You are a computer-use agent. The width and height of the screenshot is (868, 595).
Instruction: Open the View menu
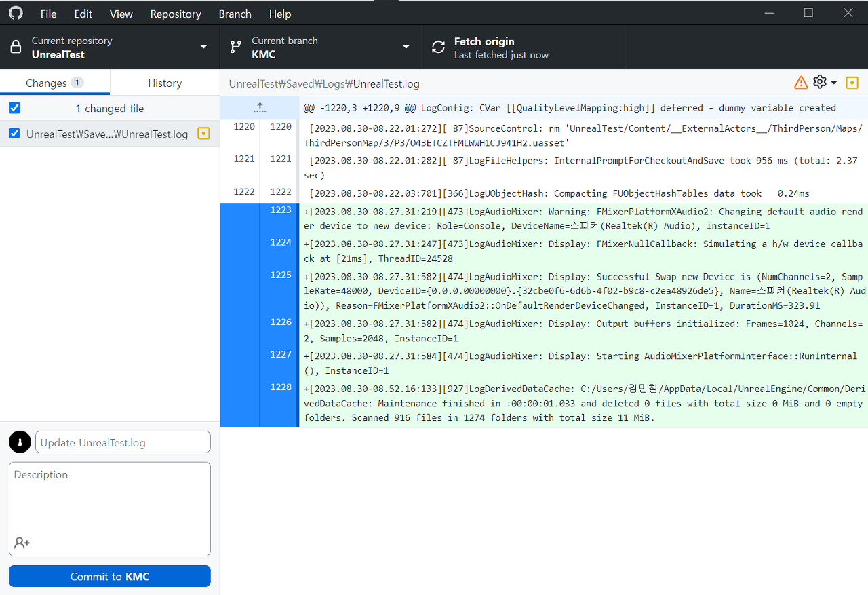(121, 14)
